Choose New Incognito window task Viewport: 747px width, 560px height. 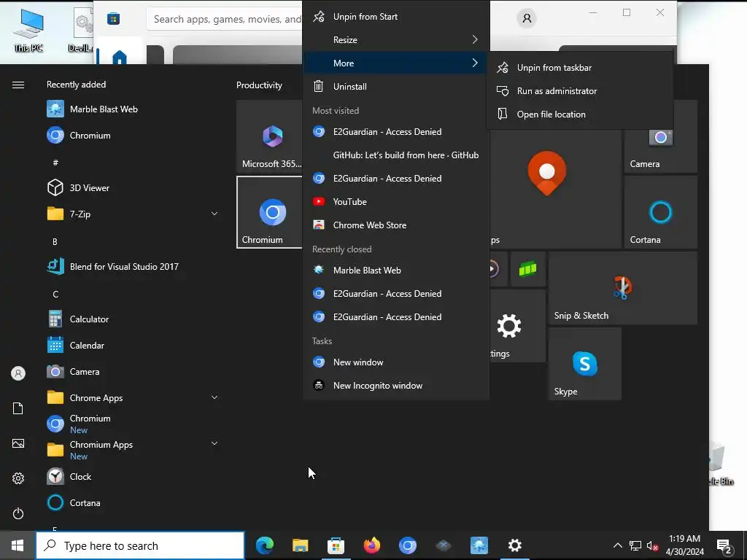[396, 386]
